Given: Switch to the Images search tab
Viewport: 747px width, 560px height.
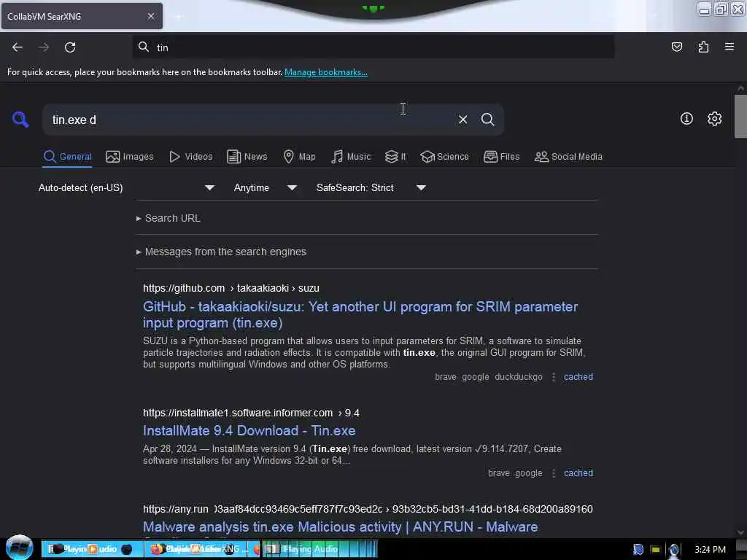Looking at the screenshot, I should [x=130, y=157].
